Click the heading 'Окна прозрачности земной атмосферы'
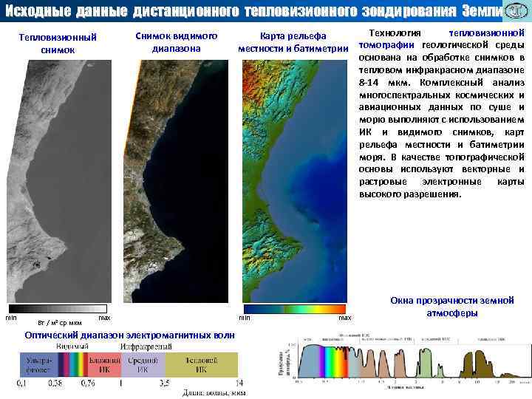Screen dimensions: 532x399 pyautogui.click(x=452, y=307)
